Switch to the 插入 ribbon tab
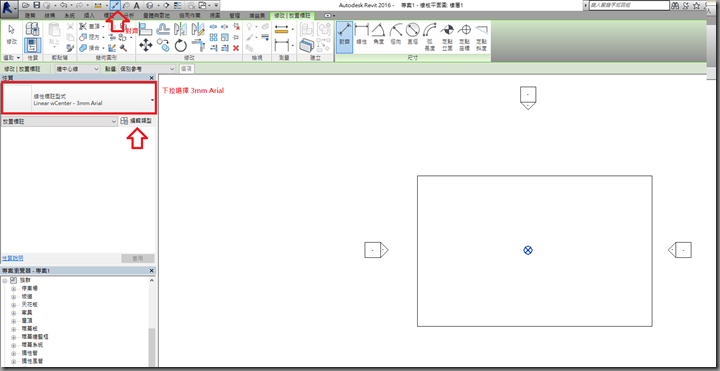Screen dimensions: 720x371 click(x=89, y=16)
